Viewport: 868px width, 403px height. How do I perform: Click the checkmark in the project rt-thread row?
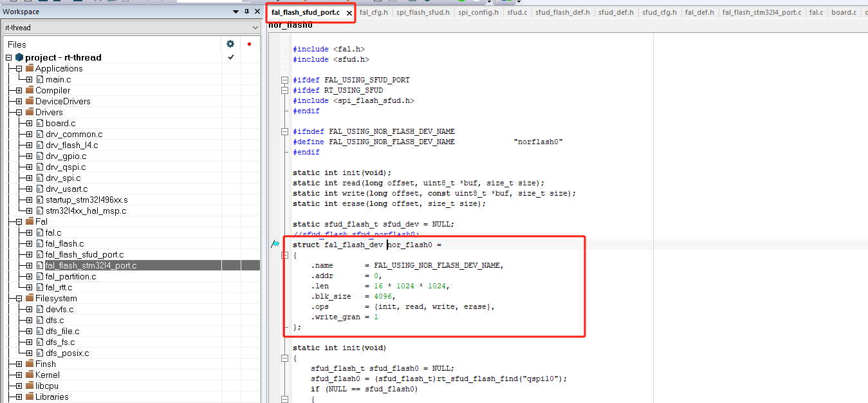click(230, 57)
